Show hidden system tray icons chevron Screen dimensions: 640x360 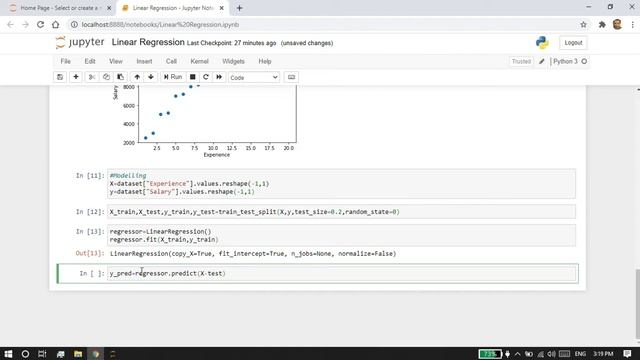[x=518, y=354]
